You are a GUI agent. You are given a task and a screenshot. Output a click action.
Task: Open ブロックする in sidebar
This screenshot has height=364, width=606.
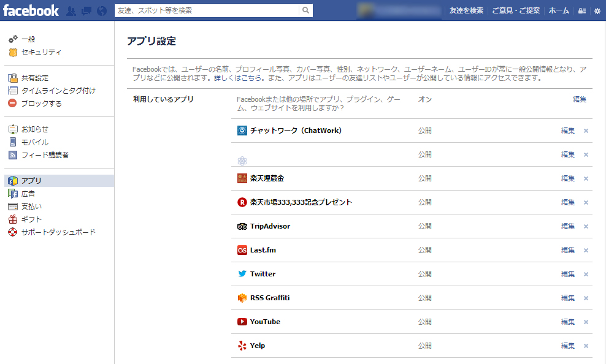coord(41,104)
